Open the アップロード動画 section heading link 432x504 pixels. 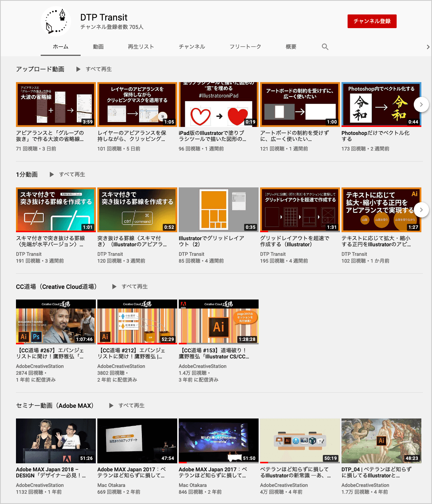[40, 69]
